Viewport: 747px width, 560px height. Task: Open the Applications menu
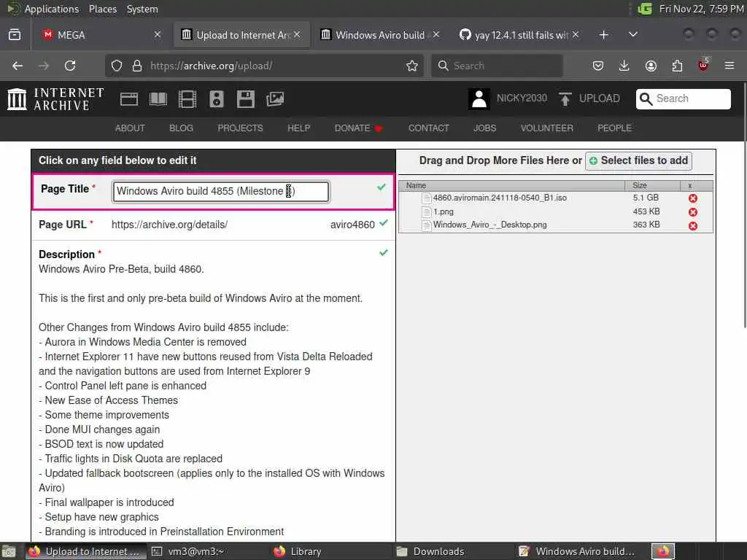(x=52, y=9)
